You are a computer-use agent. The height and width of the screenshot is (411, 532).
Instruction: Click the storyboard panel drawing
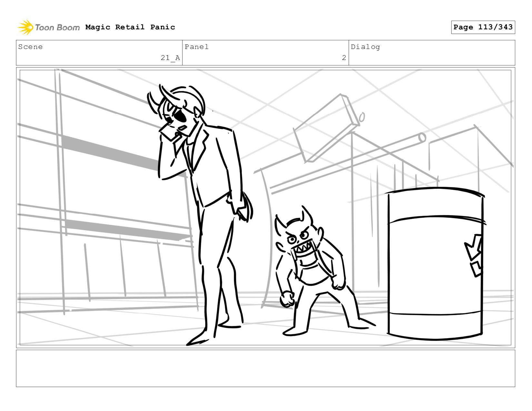265,208
